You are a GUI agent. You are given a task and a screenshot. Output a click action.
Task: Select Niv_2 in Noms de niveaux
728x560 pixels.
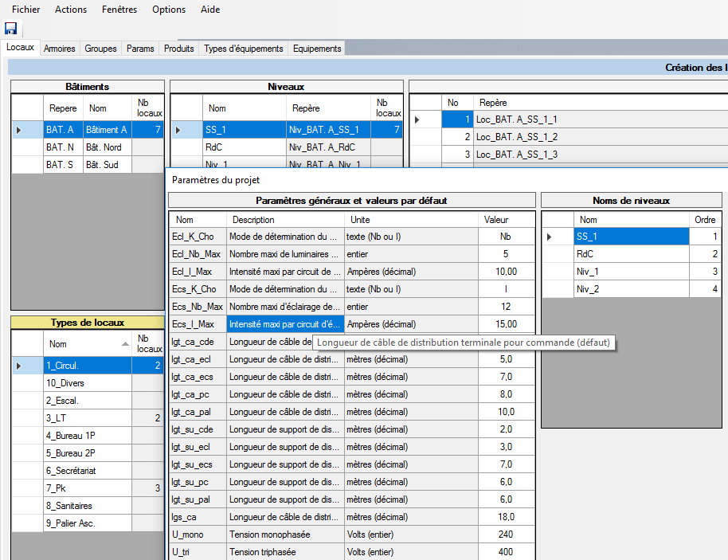631,289
